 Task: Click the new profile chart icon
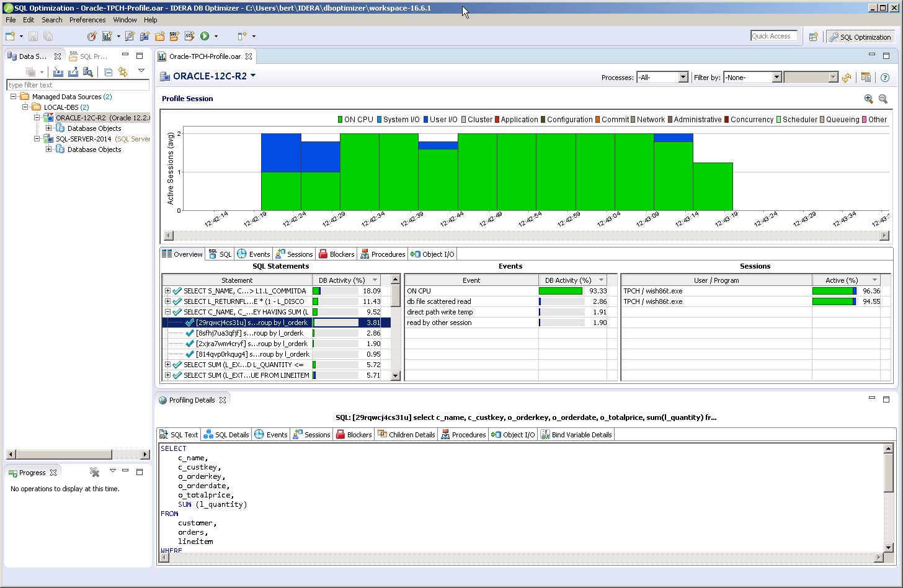click(x=107, y=37)
